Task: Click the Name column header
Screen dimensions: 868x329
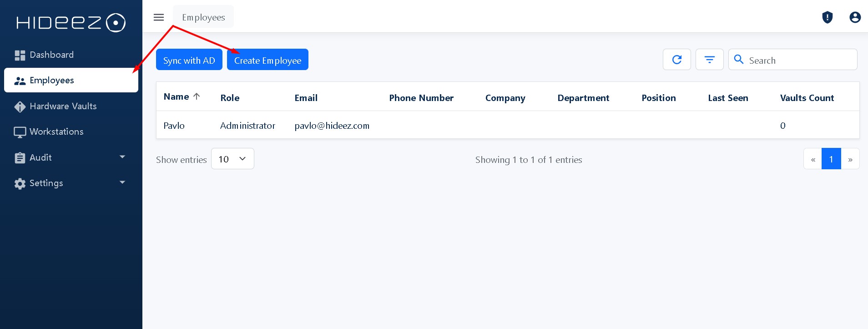Action: click(176, 96)
